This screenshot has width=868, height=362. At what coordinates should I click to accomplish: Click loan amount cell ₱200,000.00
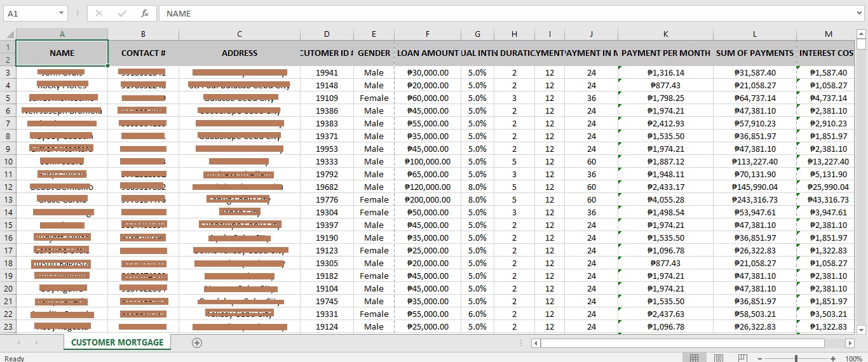(428, 199)
